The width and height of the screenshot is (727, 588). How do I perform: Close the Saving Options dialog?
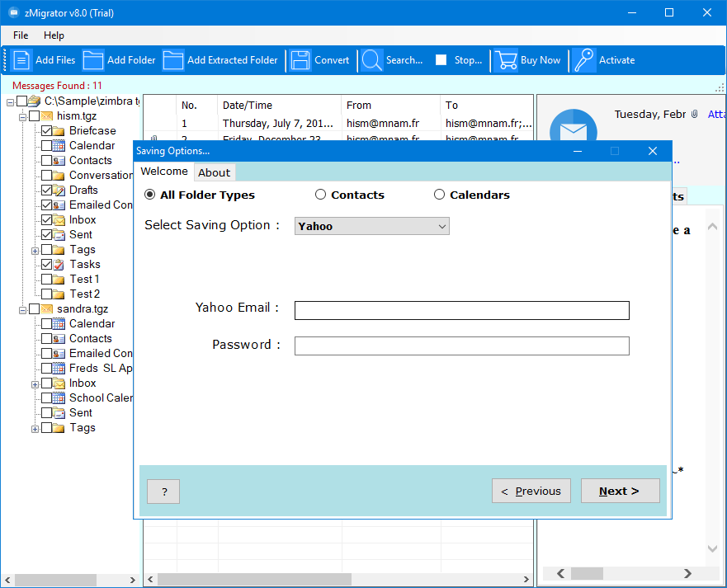point(653,151)
